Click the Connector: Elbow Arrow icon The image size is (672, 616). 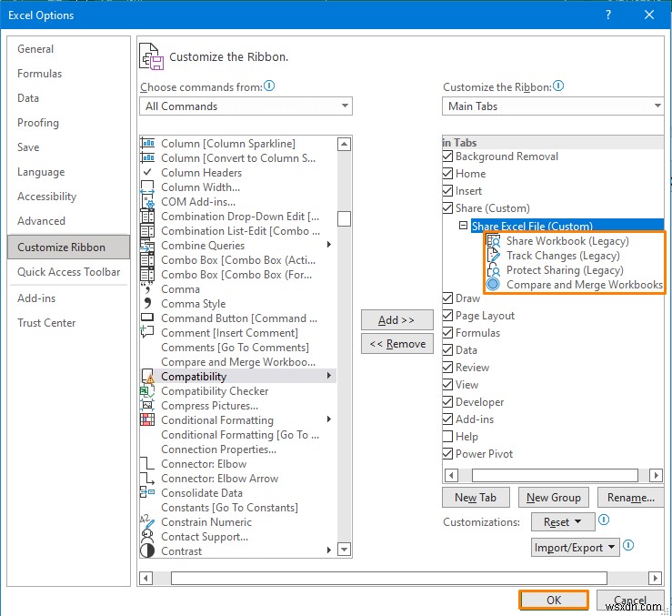[x=147, y=478]
